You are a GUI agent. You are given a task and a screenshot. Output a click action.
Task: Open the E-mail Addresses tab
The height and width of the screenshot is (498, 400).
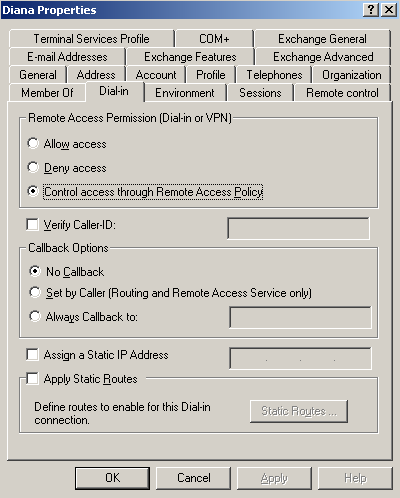coord(67,57)
